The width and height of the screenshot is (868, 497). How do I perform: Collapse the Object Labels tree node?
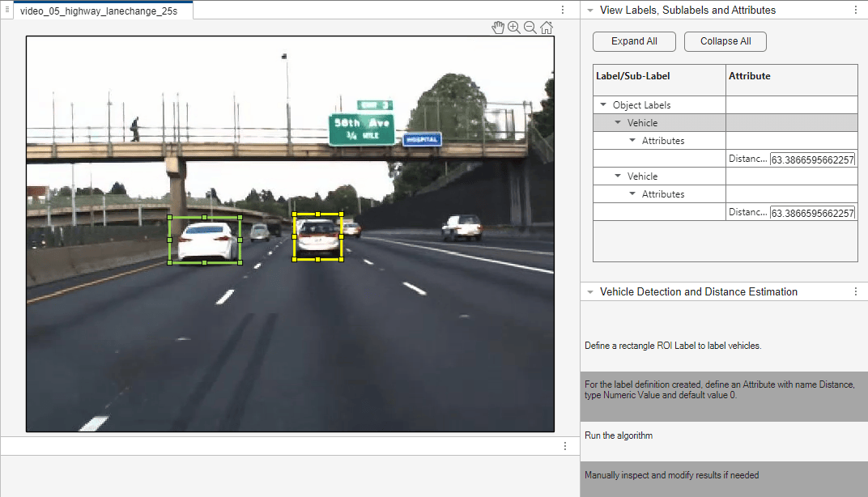pyautogui.click(x=603, y=104)
